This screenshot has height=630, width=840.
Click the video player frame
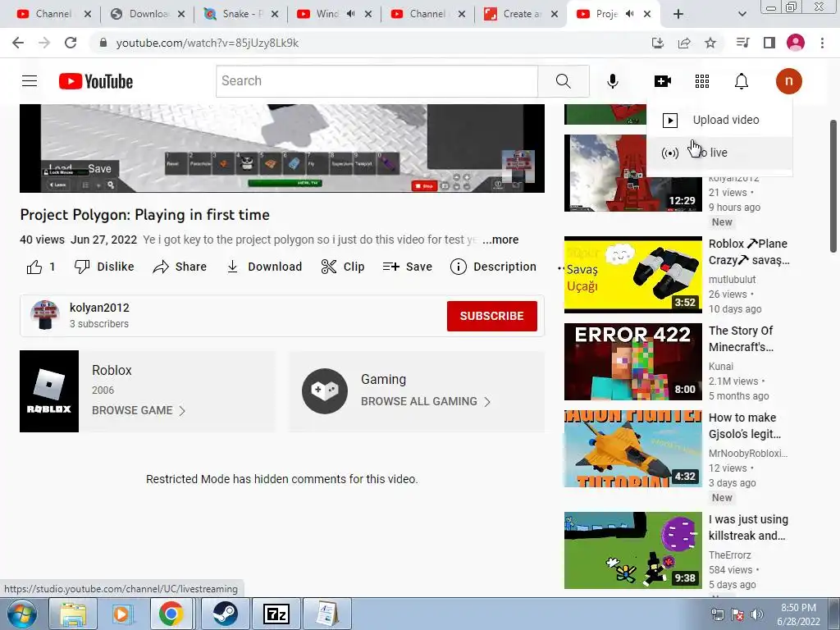coord(282,148)
